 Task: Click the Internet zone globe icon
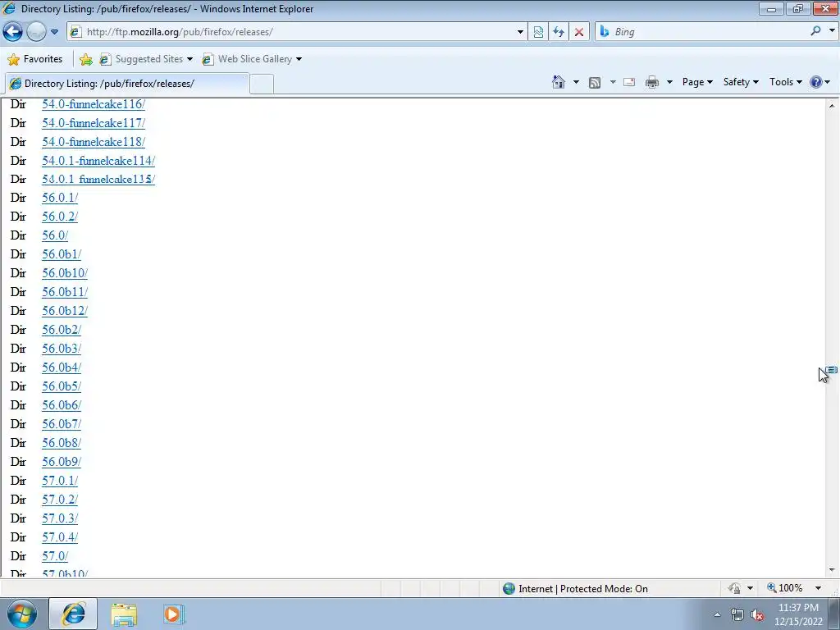pyautogui.click(x=509, y=589)
